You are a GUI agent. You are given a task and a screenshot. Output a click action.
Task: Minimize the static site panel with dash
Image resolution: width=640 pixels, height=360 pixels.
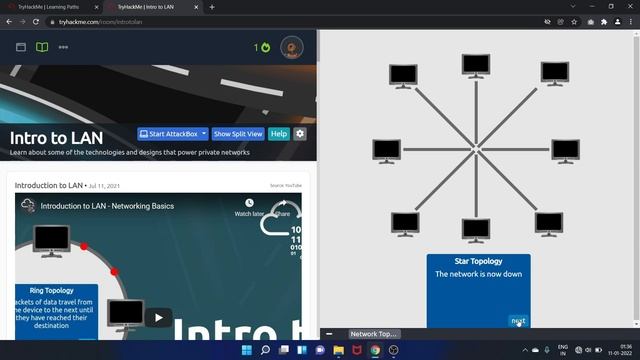[x=329, y=334]
